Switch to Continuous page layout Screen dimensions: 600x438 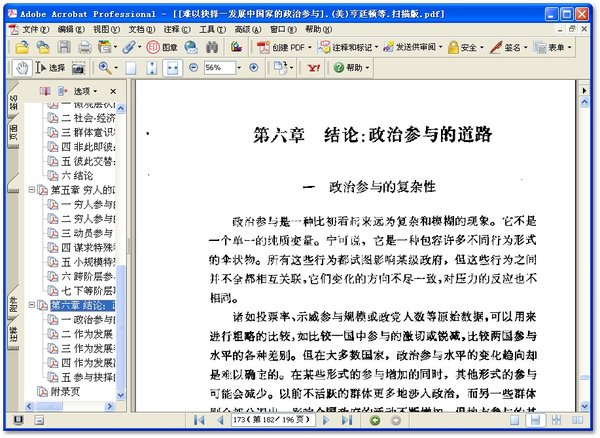(x=535, y=420)
